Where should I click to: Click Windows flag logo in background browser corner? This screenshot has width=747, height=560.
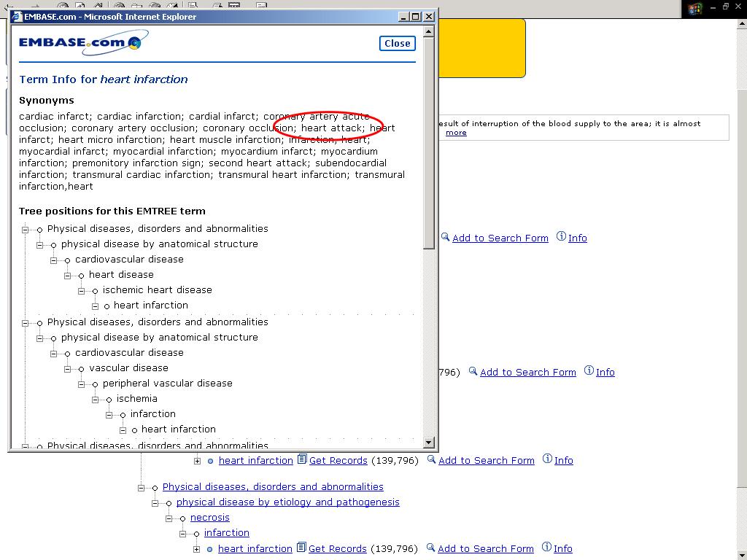[694, 9]
